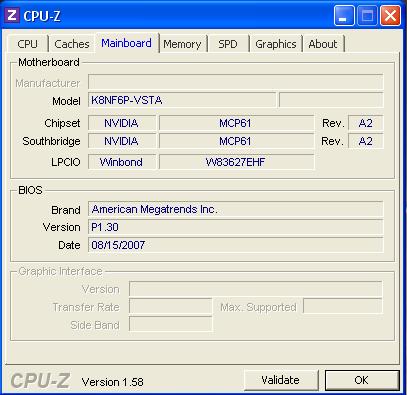Close the CPU-Z window
The width and height of the screenshot is (407, 395).
pyautogui.click(x=391, y=15)
